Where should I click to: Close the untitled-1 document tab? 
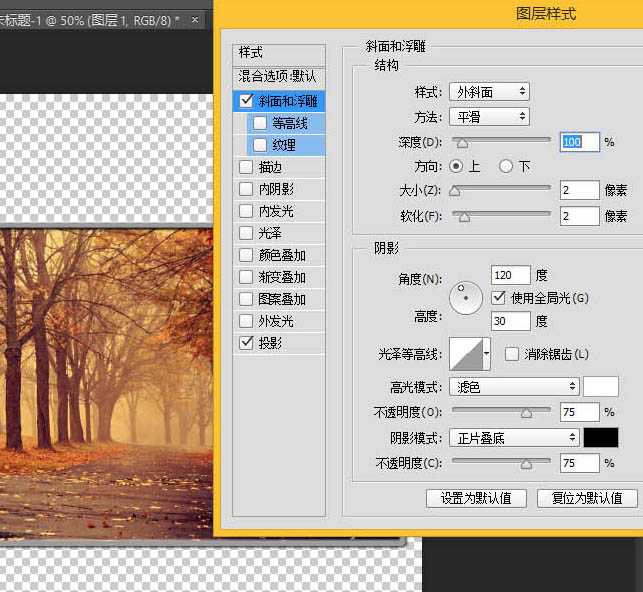(195, 19)
